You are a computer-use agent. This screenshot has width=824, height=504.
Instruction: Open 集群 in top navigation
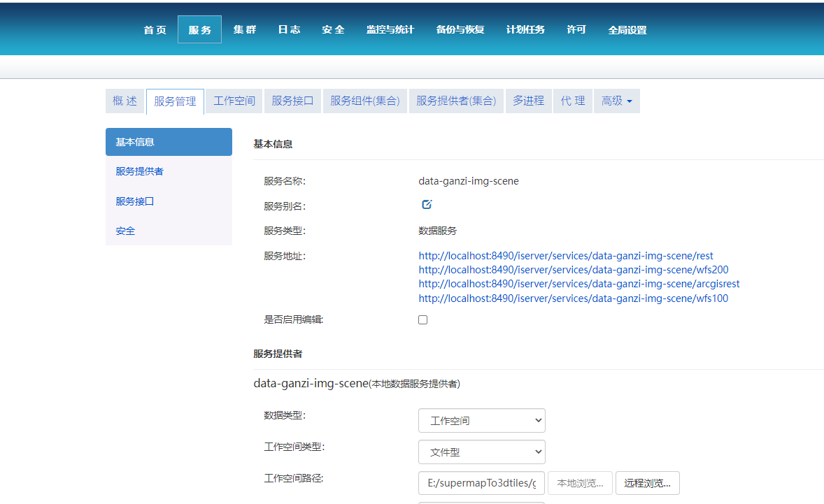point(245,30)
